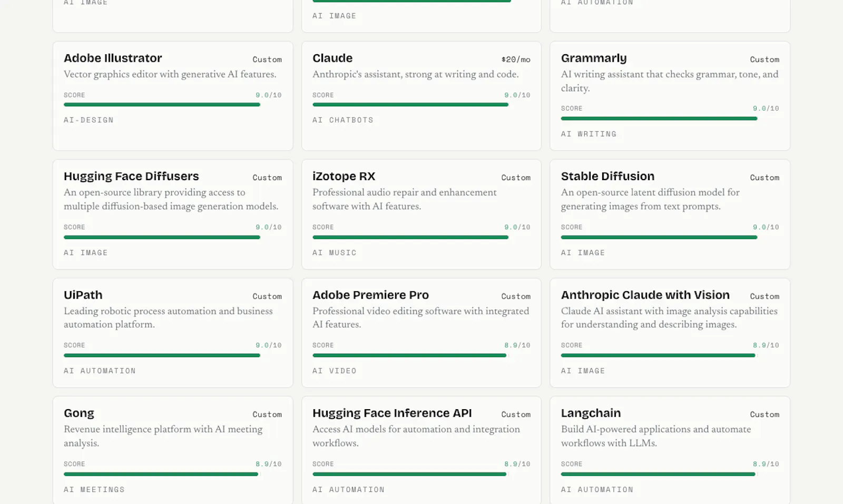
Task: Click the Custom price on Langchain
Action: point(764,414)
